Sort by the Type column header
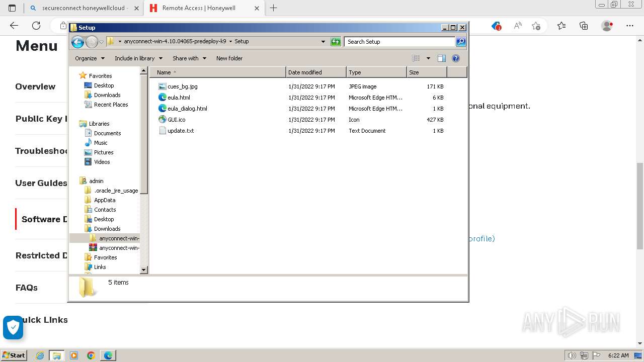This screenshot has height=362, width=644. click(376, 72)
